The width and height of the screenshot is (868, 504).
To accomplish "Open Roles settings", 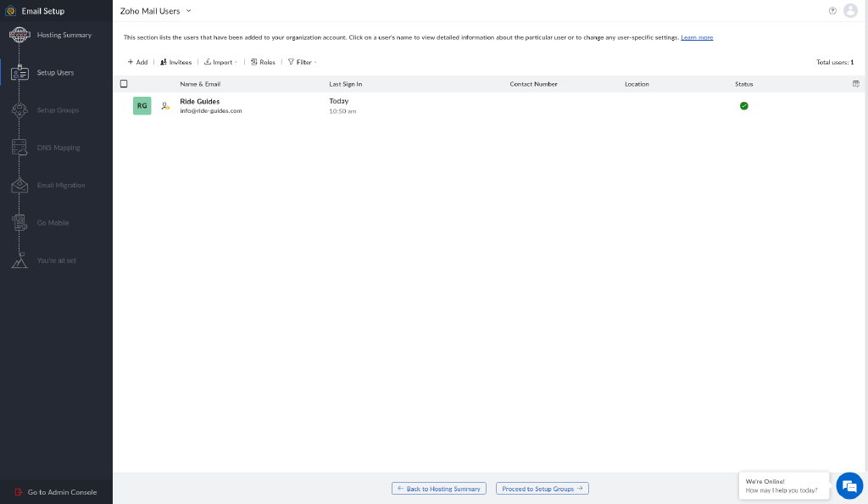I will coord(263,62).
